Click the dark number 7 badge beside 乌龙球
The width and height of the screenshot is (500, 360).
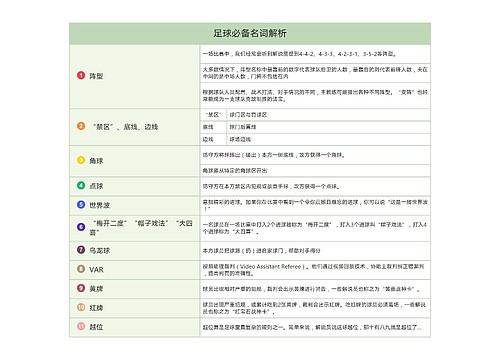pos(81,250)
